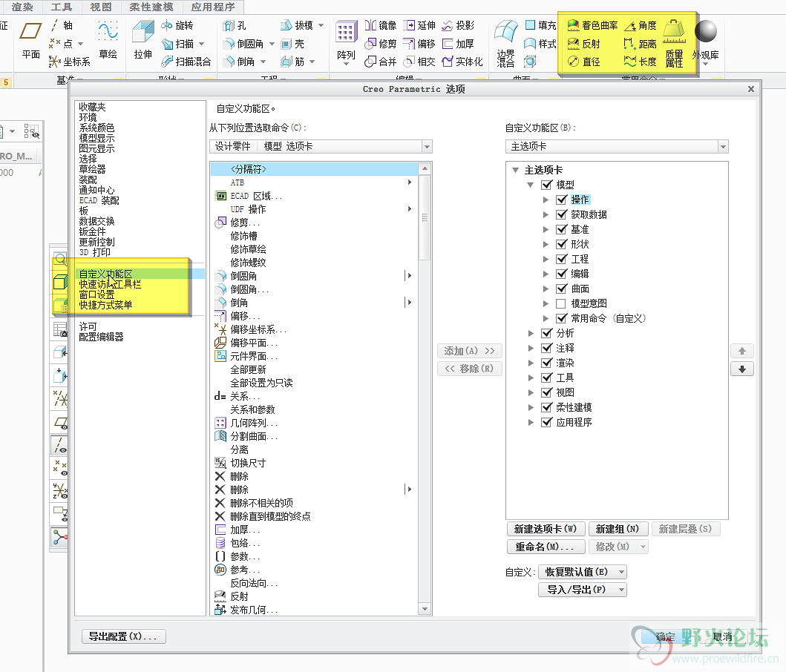Switch to the 视图 ribbon tab

(101, 7)
